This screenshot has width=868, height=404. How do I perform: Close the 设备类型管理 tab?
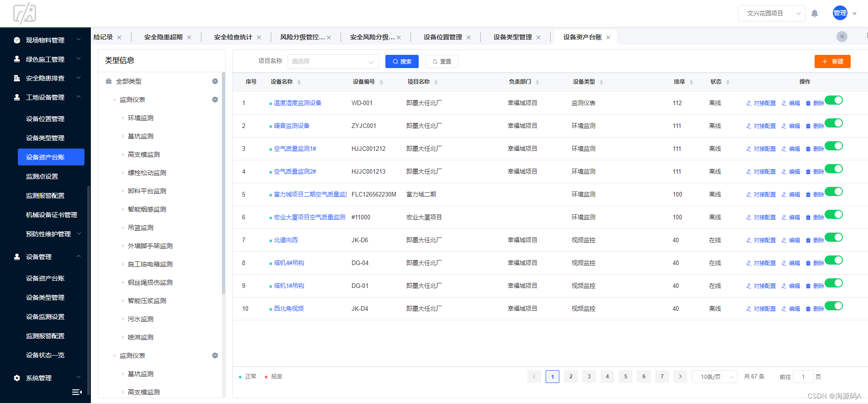pos(538,37)
